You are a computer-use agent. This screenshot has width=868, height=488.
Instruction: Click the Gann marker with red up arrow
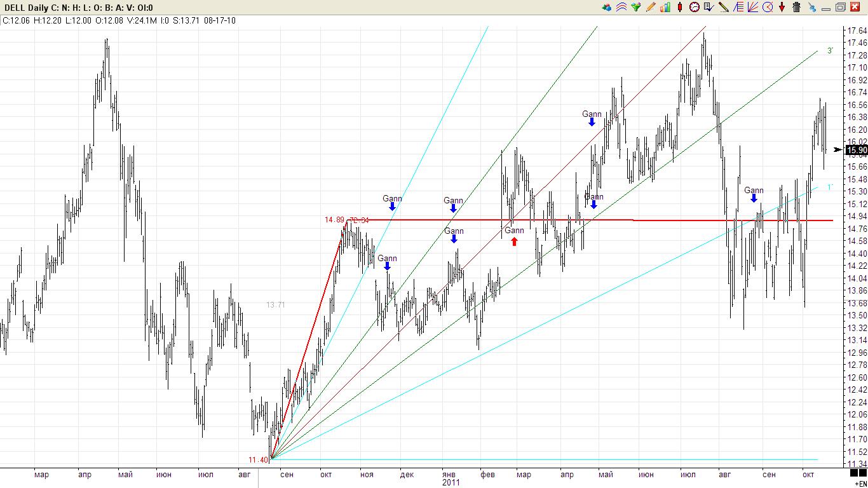point(514,235)
